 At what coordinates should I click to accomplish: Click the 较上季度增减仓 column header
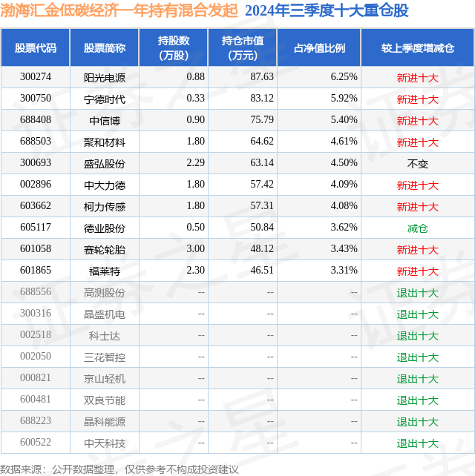point(418,47)
